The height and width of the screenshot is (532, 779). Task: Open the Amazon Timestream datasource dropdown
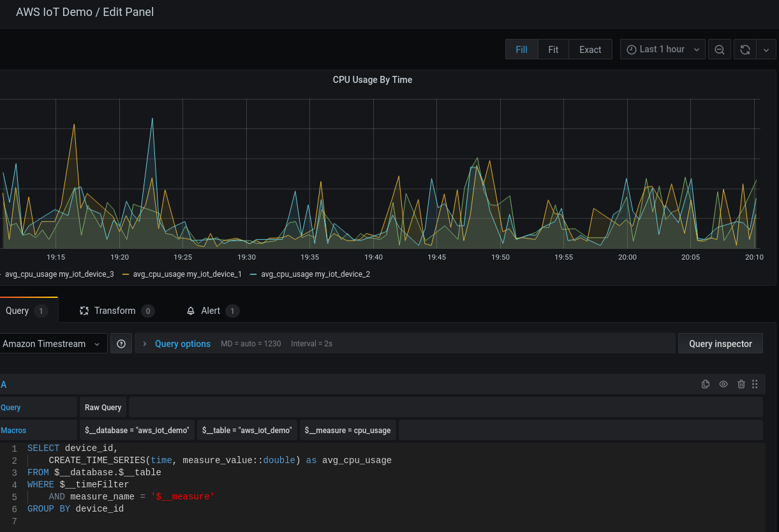pyautogui.click(x=54, y=343)
